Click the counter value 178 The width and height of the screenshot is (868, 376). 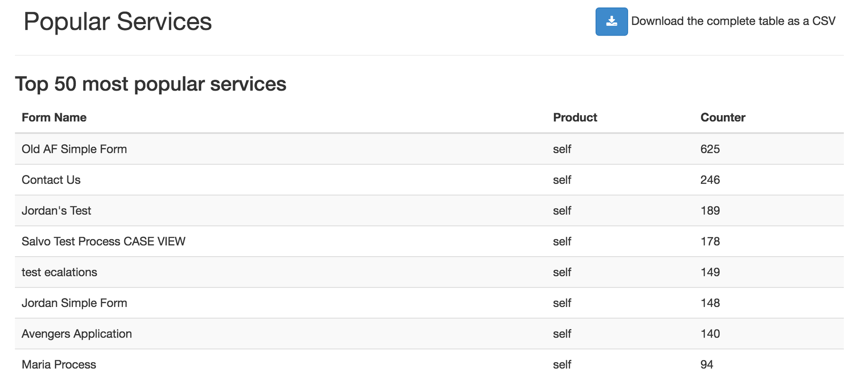[x=710, y=241]
